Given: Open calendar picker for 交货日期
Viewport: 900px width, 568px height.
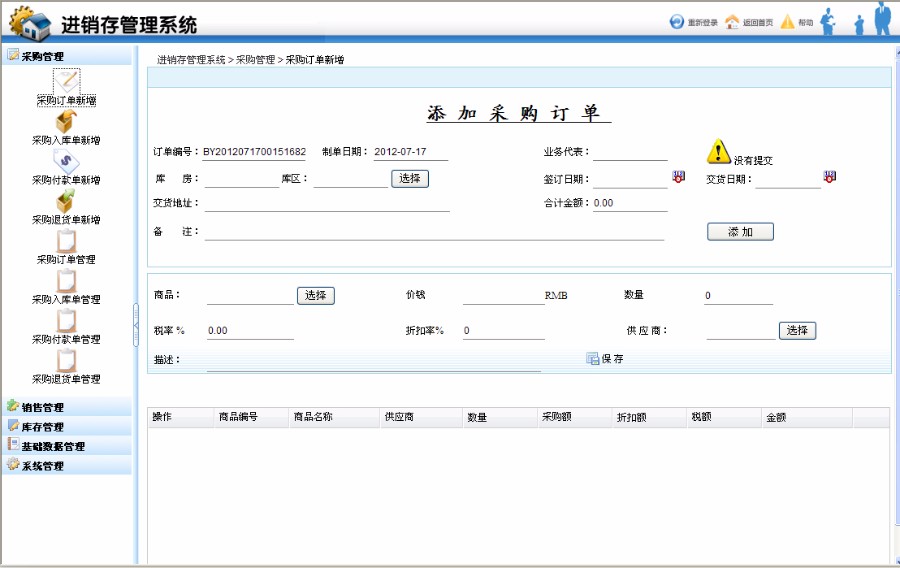Looking at the screenshot, I should pyautogui.click(x=829, y=176).
